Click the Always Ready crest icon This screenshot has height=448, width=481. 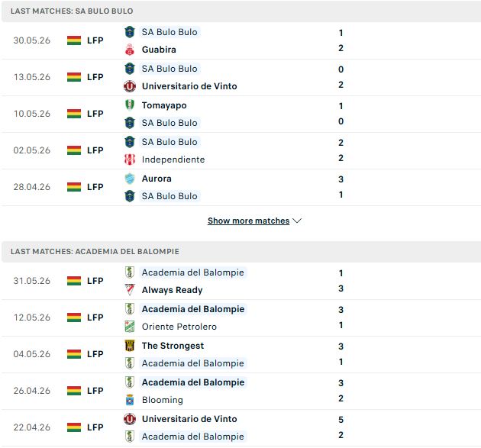pos(130,290)
